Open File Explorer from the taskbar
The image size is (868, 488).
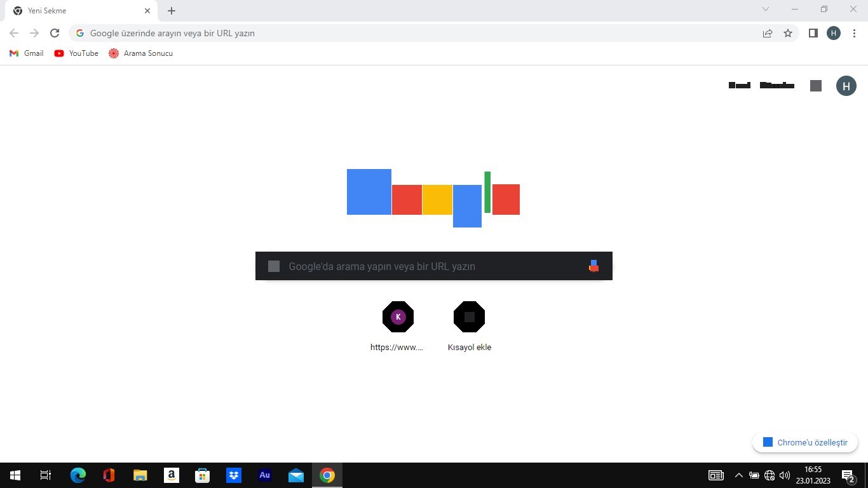pos(140,475)
